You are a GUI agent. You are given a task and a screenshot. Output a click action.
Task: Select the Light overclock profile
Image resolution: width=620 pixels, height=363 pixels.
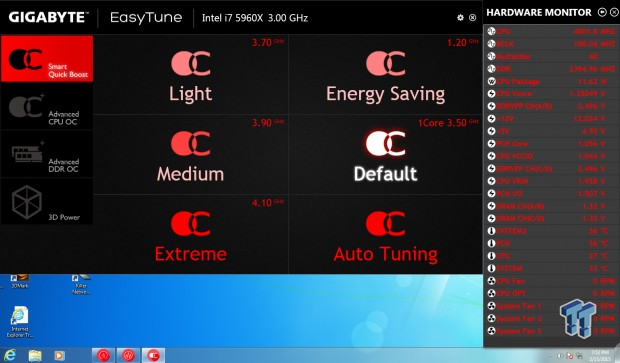[191, 75]
